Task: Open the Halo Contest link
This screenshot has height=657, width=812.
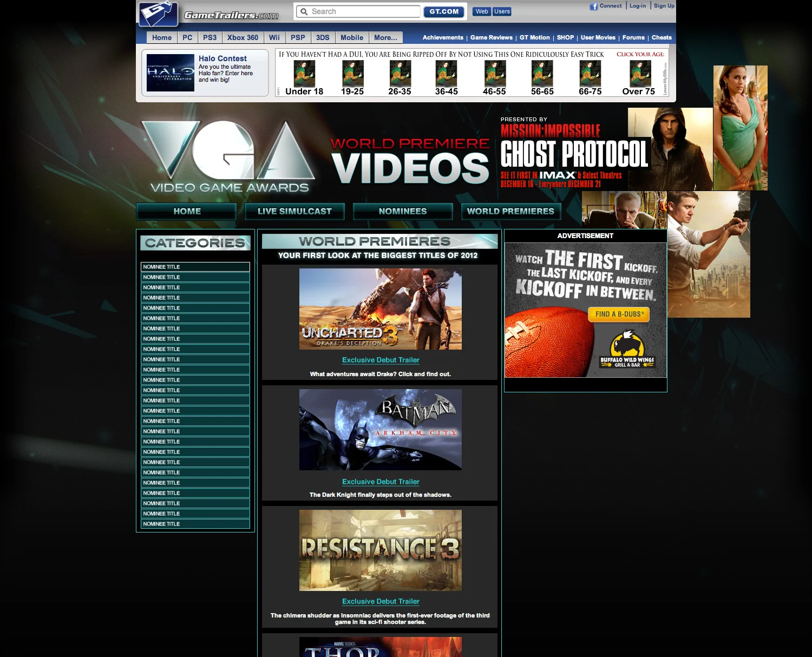Action: click(x=222, y=58)
